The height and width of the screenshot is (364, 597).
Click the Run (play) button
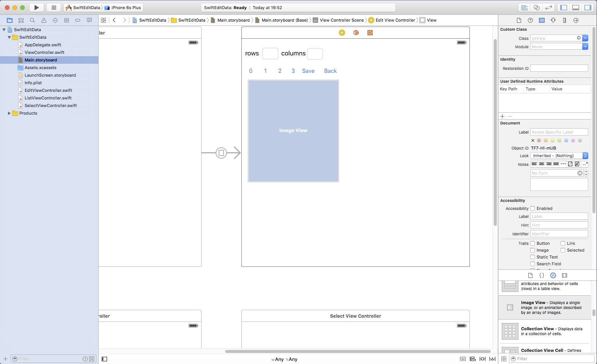[36, 8]
